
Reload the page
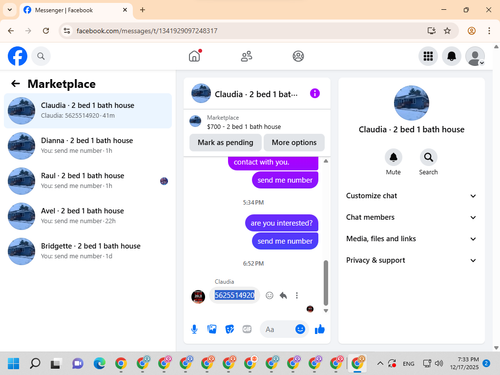click(x=46, y=31)
